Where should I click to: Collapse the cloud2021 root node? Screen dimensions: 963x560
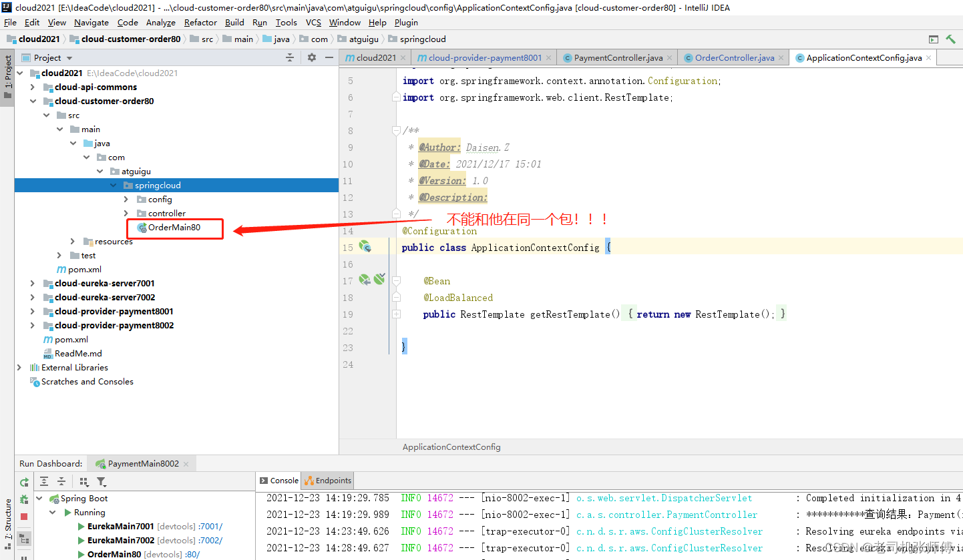[x=19, y=73]
